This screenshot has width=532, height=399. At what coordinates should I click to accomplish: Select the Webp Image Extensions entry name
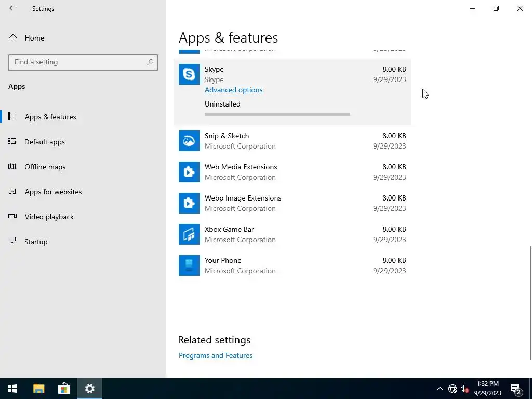[x=243, y=198]
